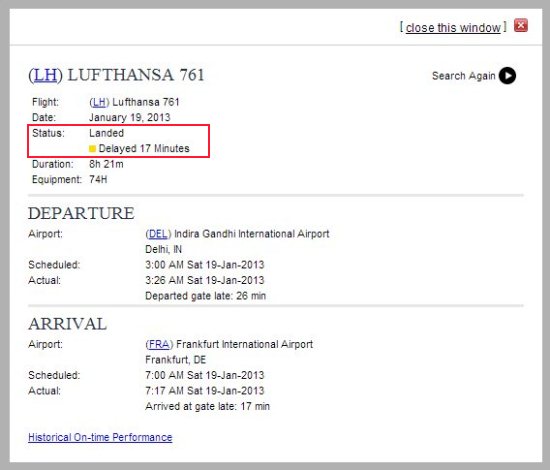
Task: Select actual arrival '7:17 AM Sat 19-Jan-2013'
Action: click(x=204, y=391)
